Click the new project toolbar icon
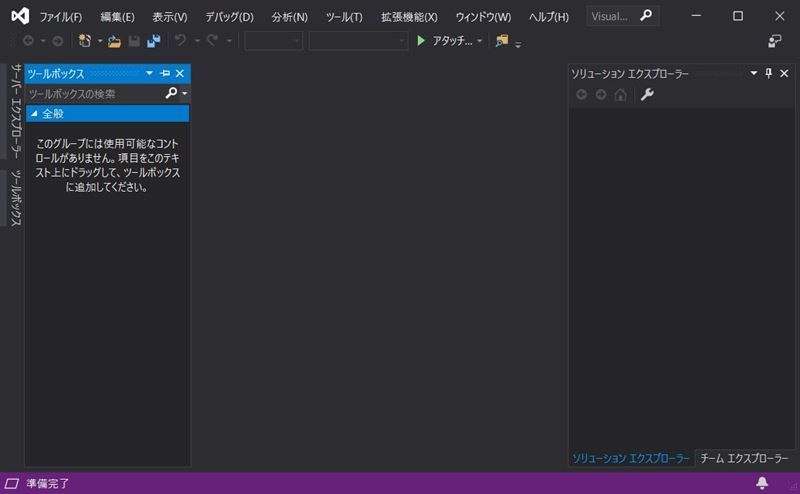Image resolution: width=800 pixels, height=494 pixels. (85, 41)
